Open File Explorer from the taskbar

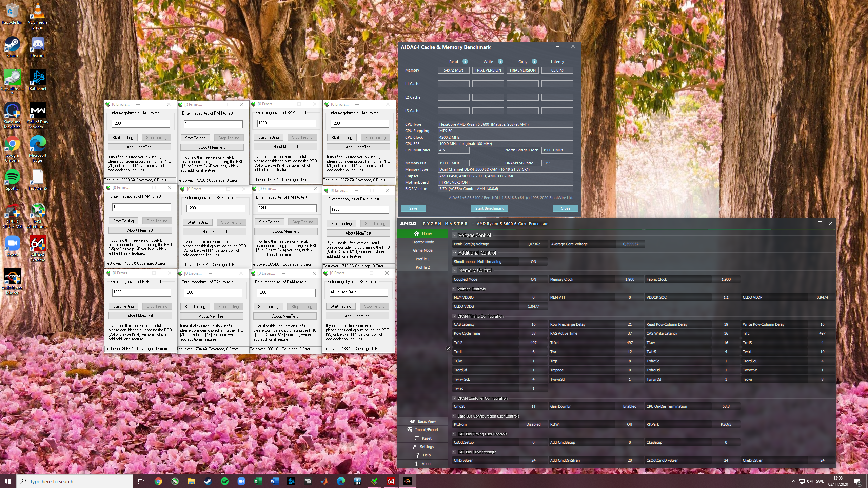click(191, 481)
